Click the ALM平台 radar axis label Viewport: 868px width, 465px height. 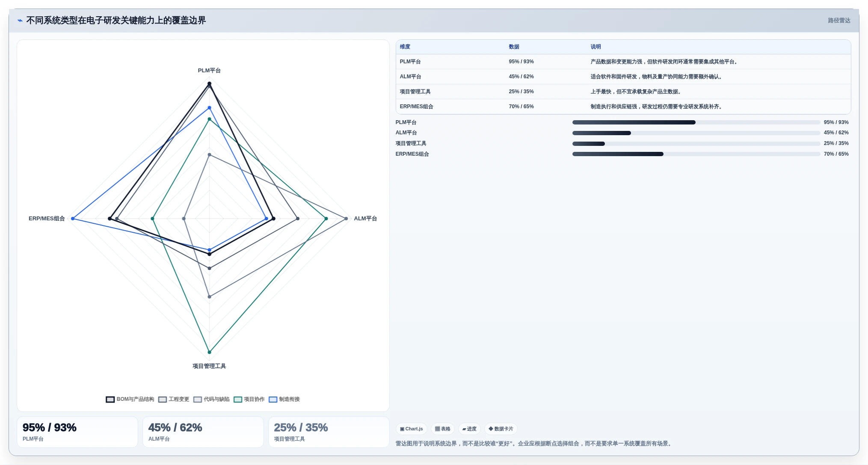[x=365, y=219]
